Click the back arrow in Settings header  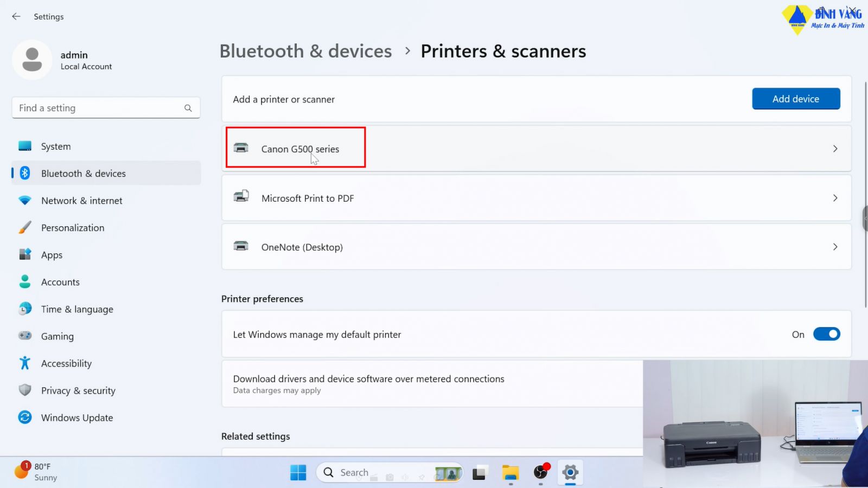pyautogui.click(x=16, y=16)
